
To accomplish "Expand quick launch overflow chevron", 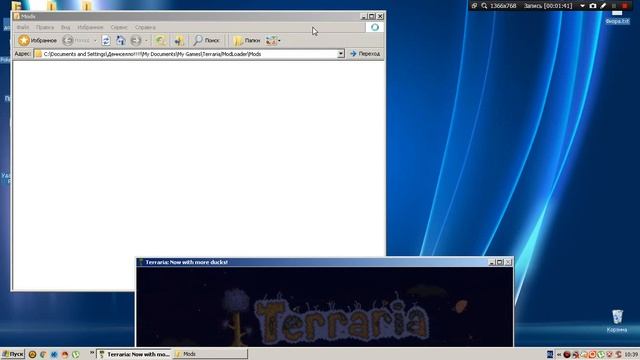I will tap(92, 352).
